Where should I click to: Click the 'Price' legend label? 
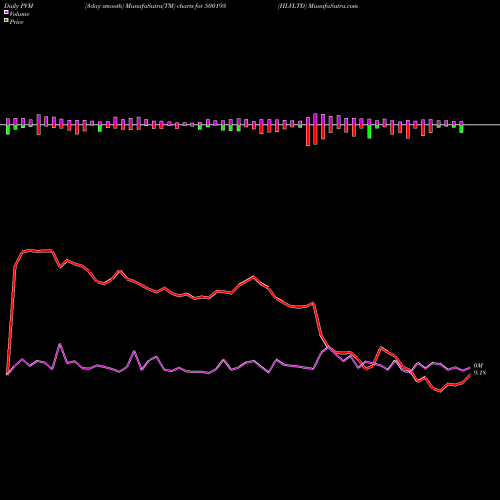click(x=16, y=22)
